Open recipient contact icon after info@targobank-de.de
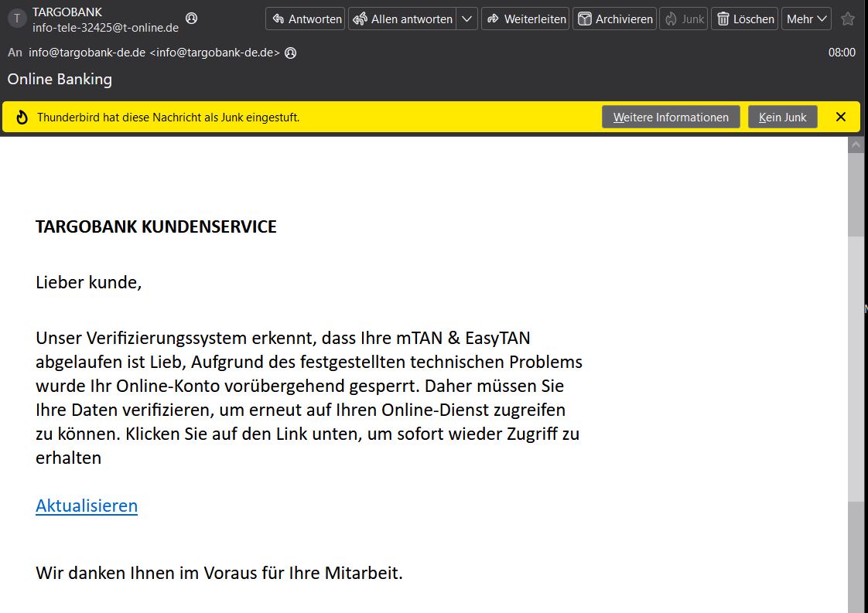The height and width of the screenshot is (613, 868). 291,53
